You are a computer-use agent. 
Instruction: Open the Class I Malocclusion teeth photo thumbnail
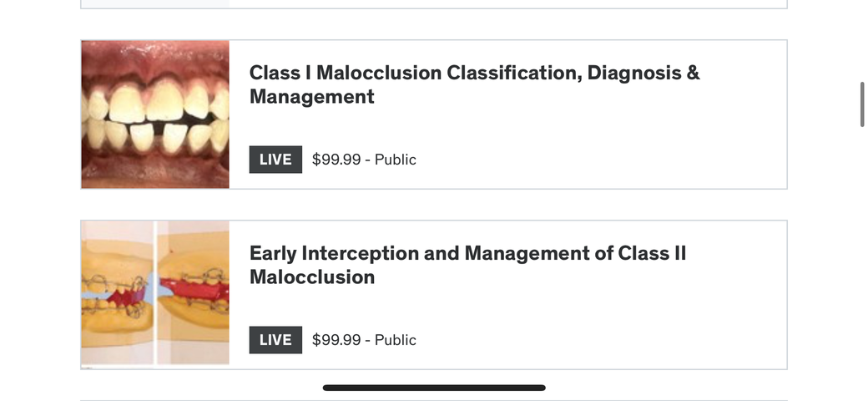pos(155,114)
